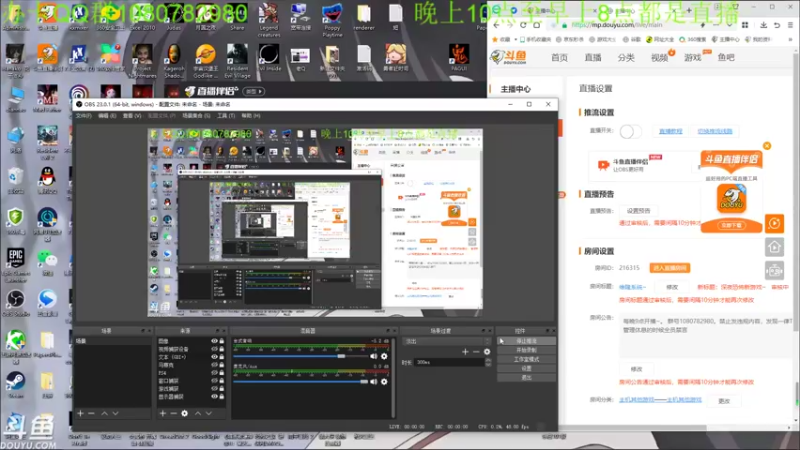
Task: Open settings gear for second mixer channel
Action: (384, 381)
